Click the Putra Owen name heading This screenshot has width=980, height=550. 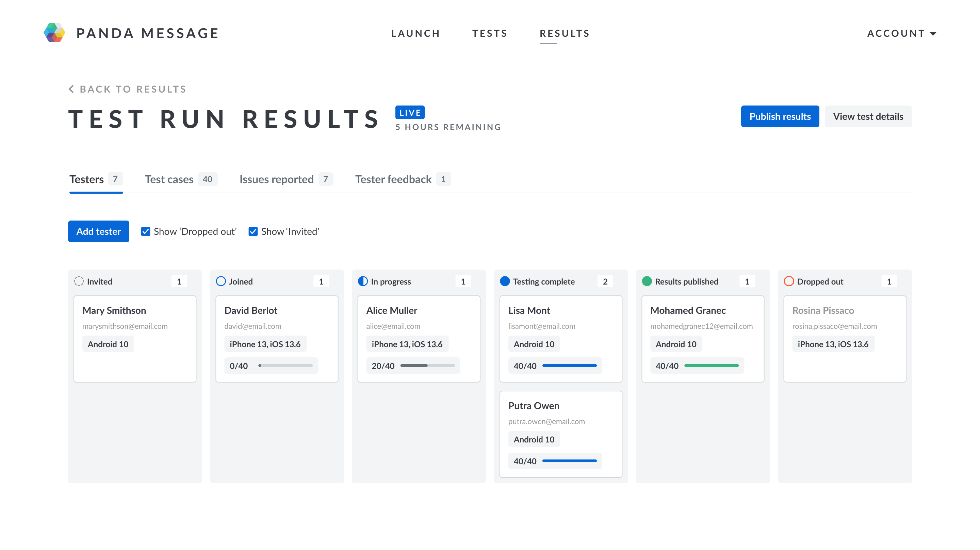tap(533, 406)
